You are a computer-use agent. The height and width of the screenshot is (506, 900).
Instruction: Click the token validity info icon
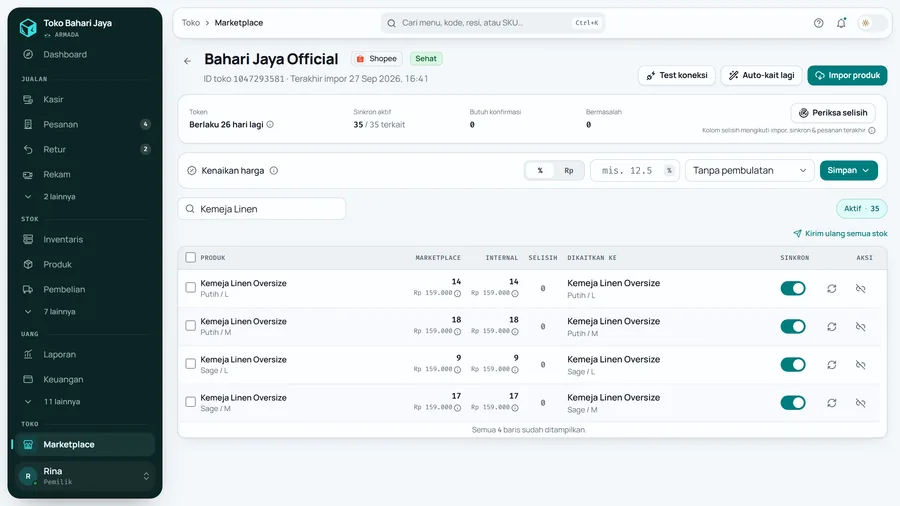270,124
